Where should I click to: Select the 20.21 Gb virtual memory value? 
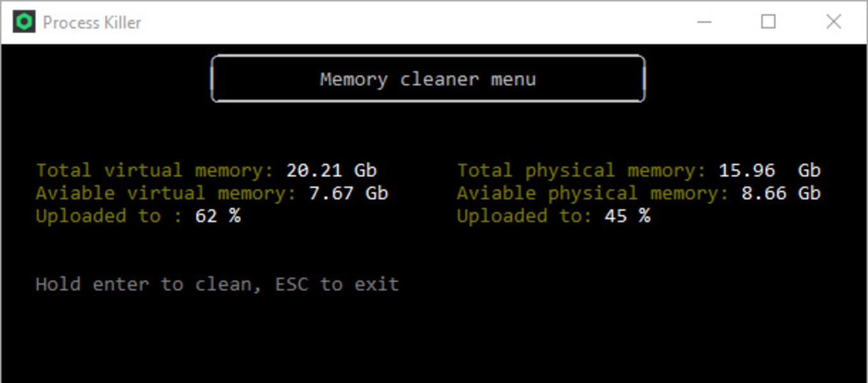point(331,171)
